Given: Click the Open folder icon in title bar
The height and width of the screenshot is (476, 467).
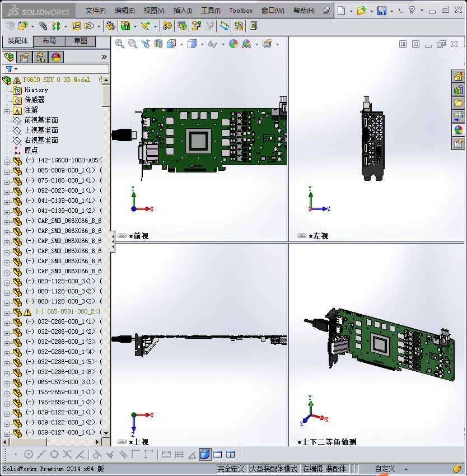Looking at the screenshot, I should (x=361, y=11).
